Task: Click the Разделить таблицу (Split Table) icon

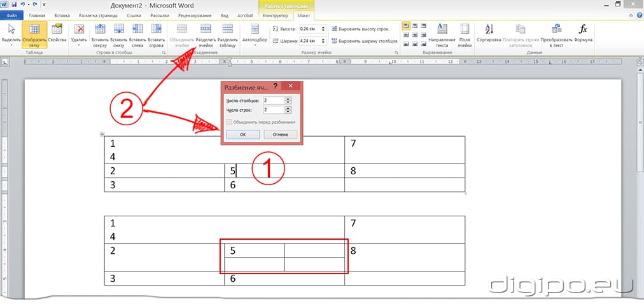Action: [227, 31]
